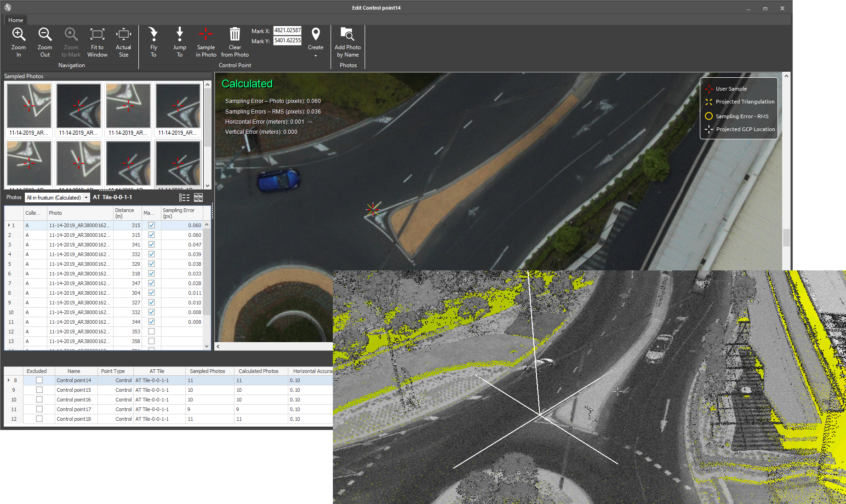Viewport: 846px width, 504px height.
Task: Sort by the Point Type column header
Action: [116, 371]
